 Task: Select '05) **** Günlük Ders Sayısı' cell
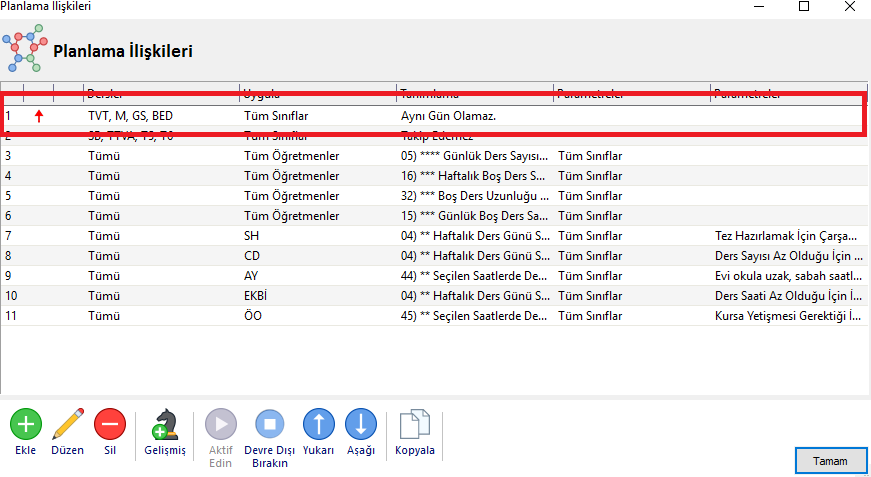475,156
